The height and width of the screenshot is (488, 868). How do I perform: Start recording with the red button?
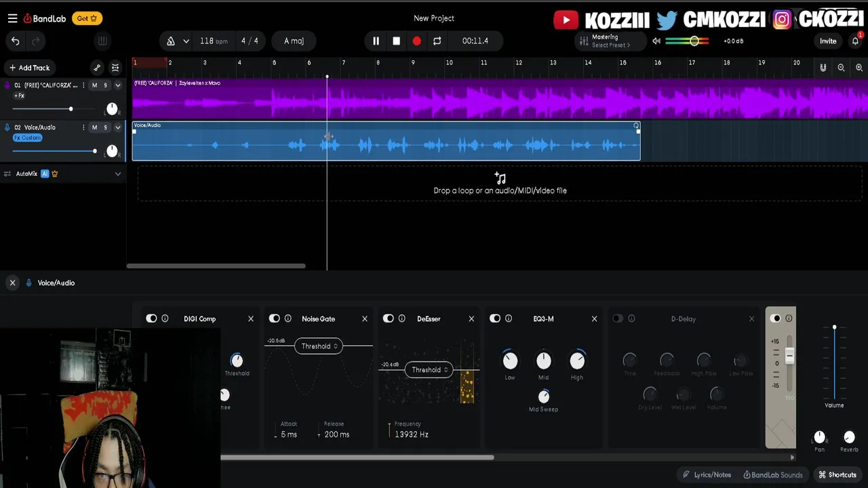click(416, 41)
